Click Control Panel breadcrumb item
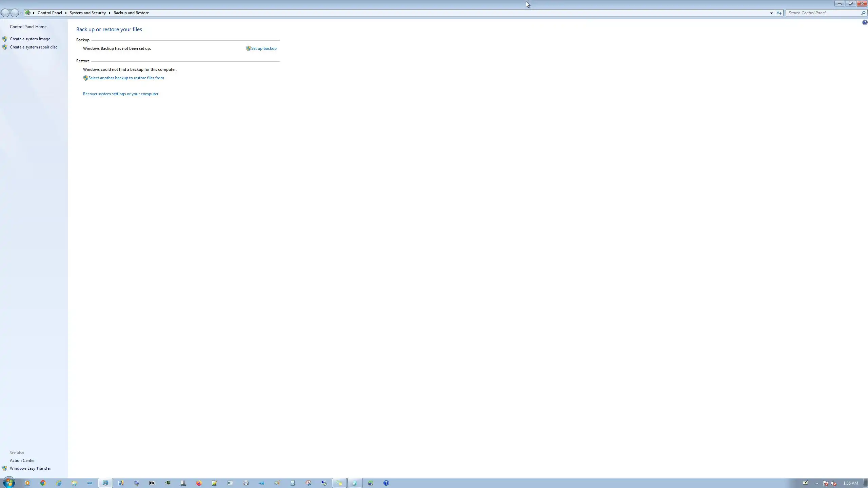 [50, 13]
